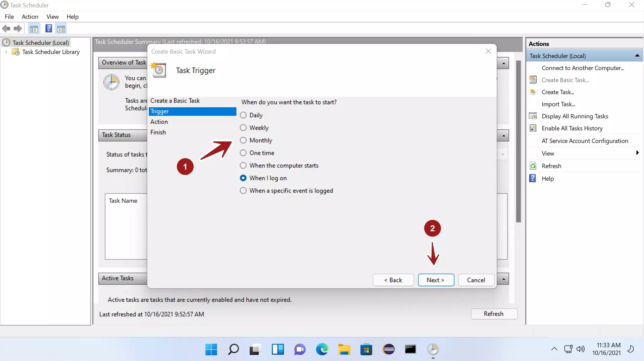Toggle the Show/Hide Console Tree toolbar icon
The width and height of the screenshot is (644, 361).
coord(34,28)
